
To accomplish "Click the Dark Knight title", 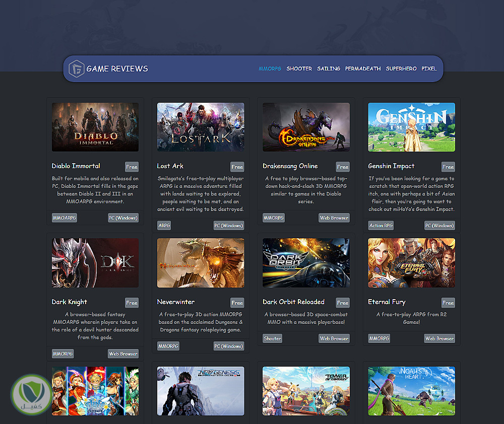I will click(x=70, y=302).
